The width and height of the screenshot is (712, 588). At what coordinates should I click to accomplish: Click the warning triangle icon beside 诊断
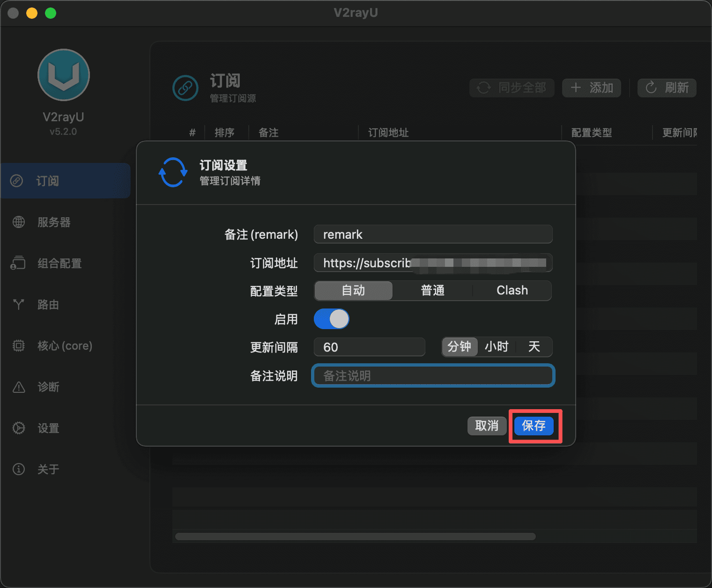coord(19,387)
